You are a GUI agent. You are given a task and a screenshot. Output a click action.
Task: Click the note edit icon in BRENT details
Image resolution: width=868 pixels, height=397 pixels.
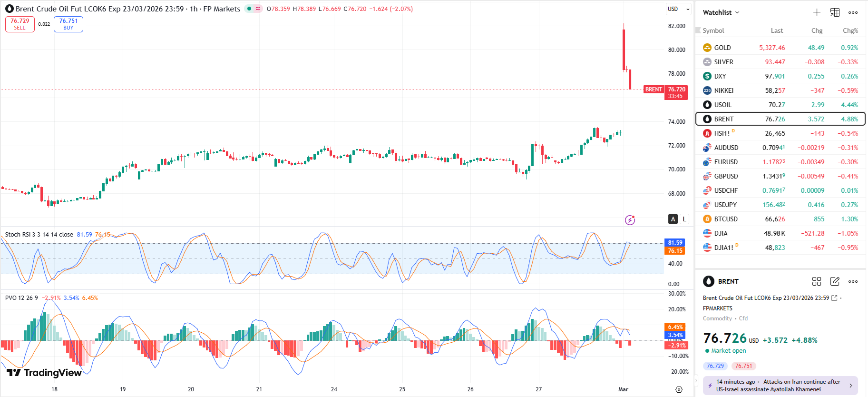point(835,281)
